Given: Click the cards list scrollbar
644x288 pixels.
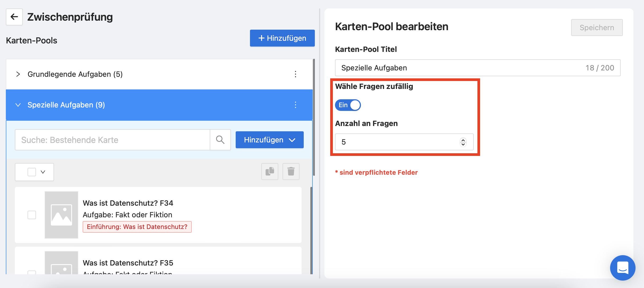Looking at the screenshot, I should [x=311, y=230].
